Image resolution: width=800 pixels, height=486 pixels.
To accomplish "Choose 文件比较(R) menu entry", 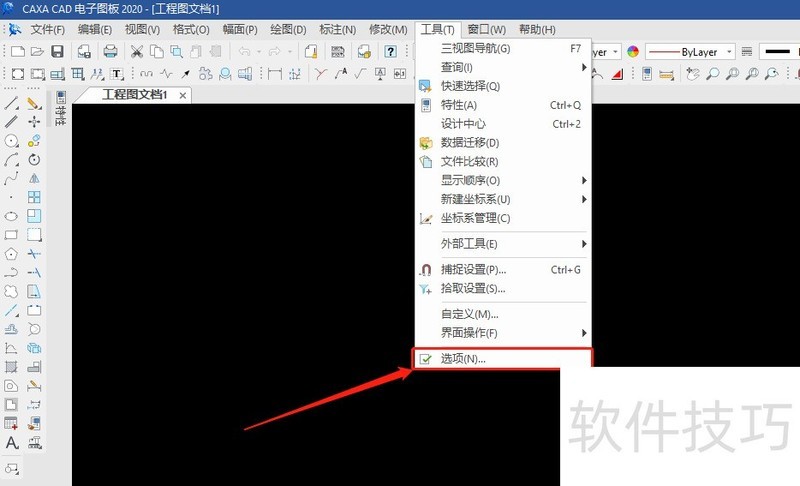I will 503,162.
